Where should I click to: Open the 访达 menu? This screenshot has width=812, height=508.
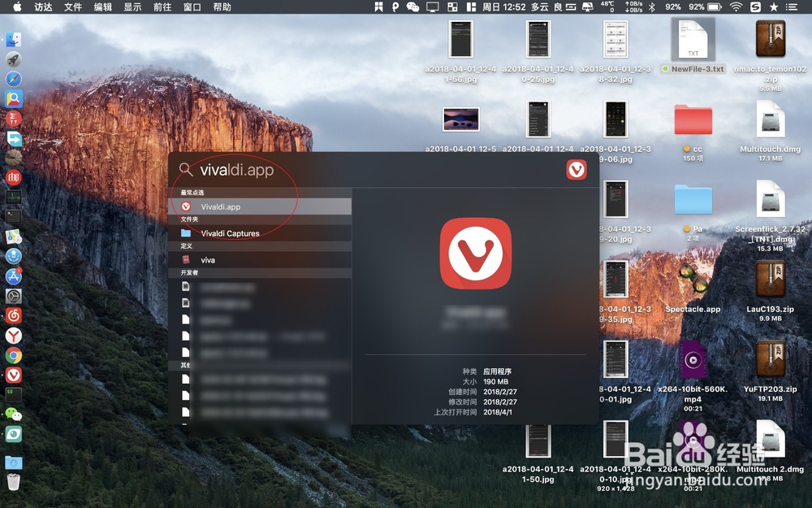click(x=43, y=7)
